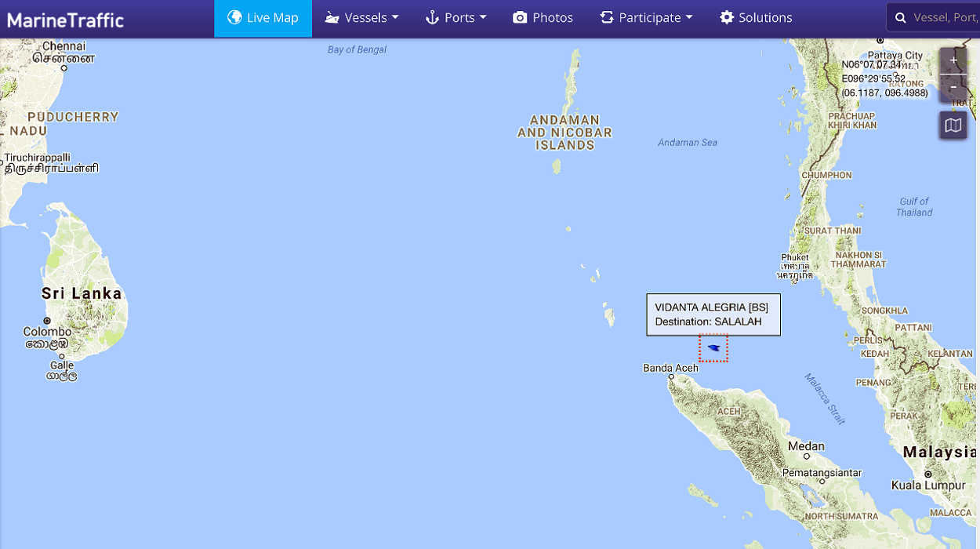Zoom out the map with minus button
The width and height of the screenshot is (980, 549).
click(953, 88)
